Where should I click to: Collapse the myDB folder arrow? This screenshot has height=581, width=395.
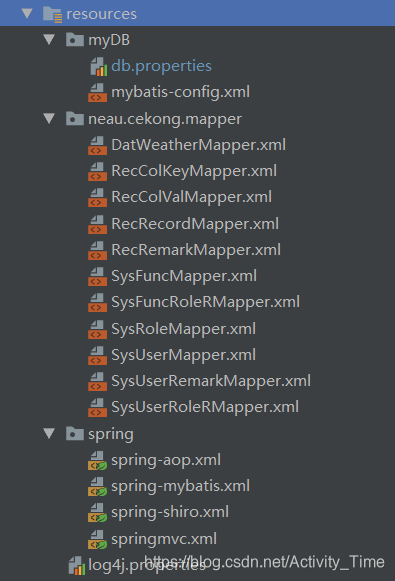49,39
